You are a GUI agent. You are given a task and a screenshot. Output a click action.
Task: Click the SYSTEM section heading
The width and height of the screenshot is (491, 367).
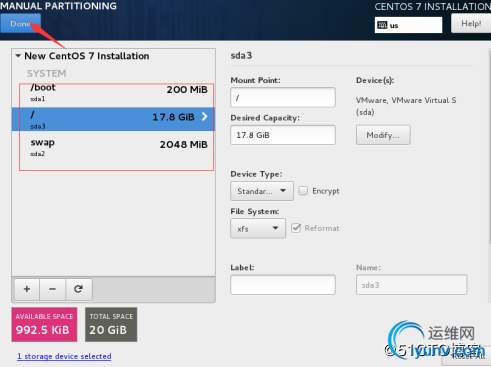(46, 73)
